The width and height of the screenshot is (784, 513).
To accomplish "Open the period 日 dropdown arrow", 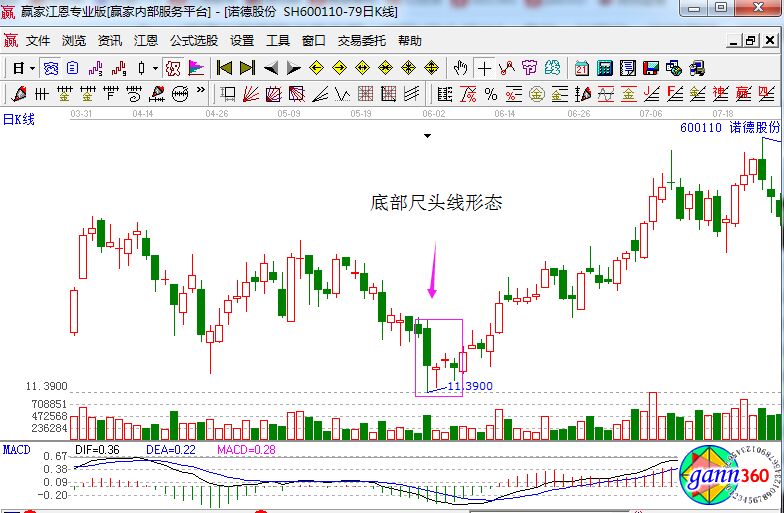I will (x=32, y=68).
